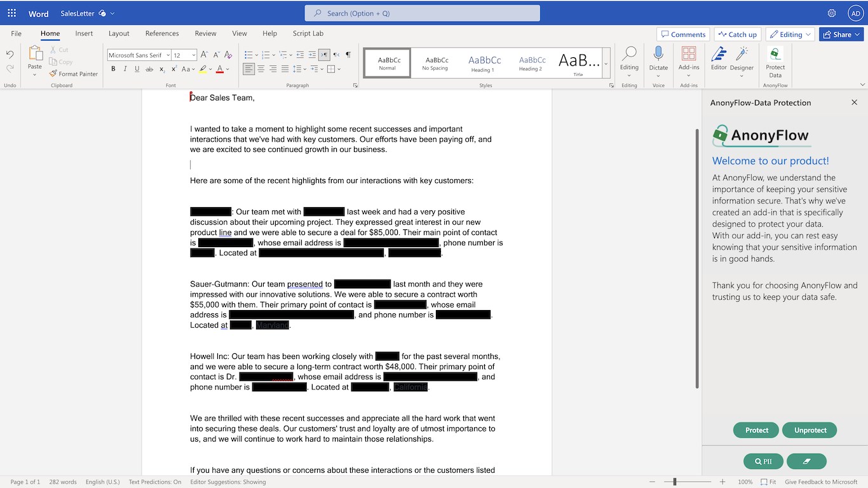Align text to the right
The height and width of the screenshot is (488, 868).
[x=273, y=69]
